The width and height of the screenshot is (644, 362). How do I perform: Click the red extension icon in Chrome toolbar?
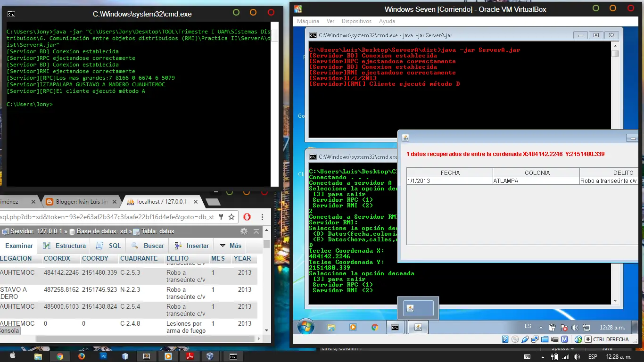pyautogui.click(x=247, y=217)
